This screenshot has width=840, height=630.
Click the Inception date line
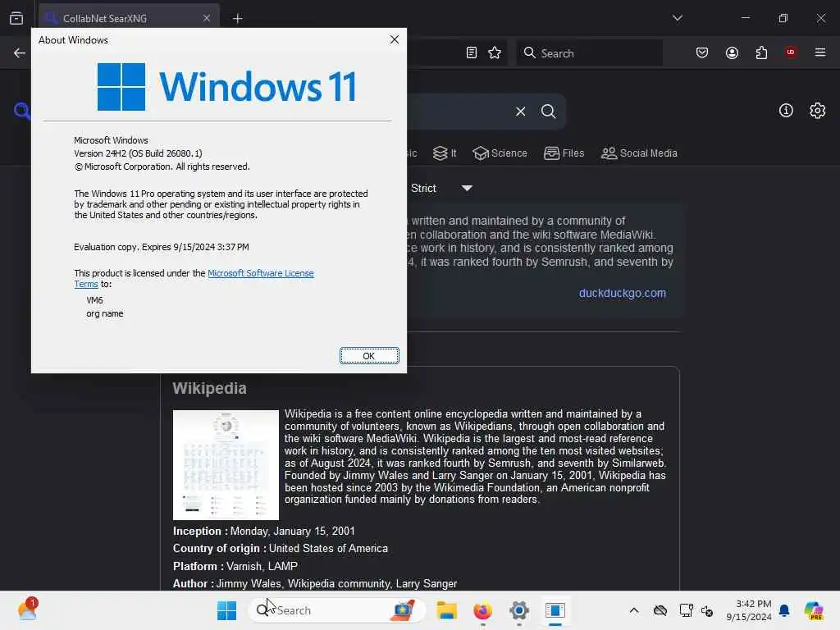coord(263,531)
